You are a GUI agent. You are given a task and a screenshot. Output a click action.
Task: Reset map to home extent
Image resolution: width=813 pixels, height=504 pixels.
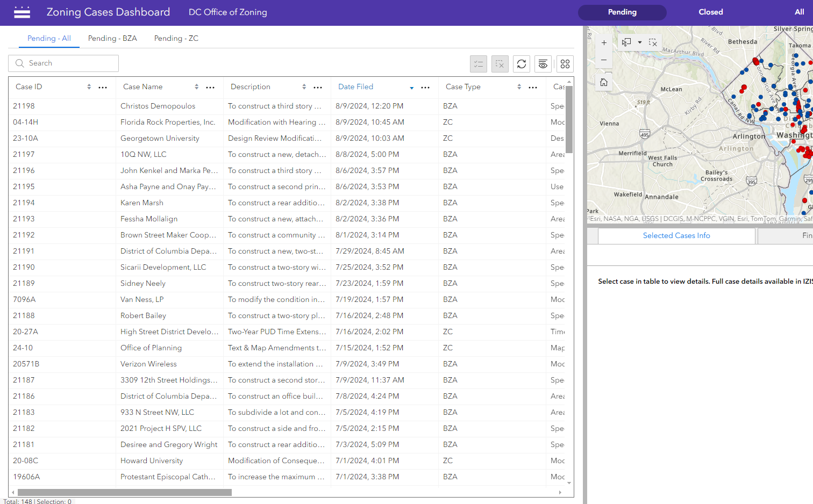point(604,82)
